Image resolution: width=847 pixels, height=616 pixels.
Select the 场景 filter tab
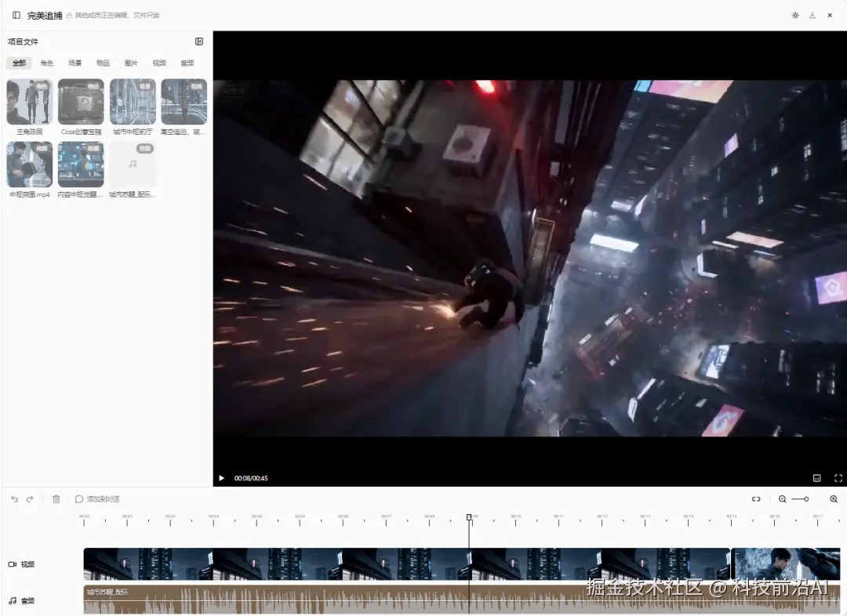pyautogui.click(x=75, y=63)
